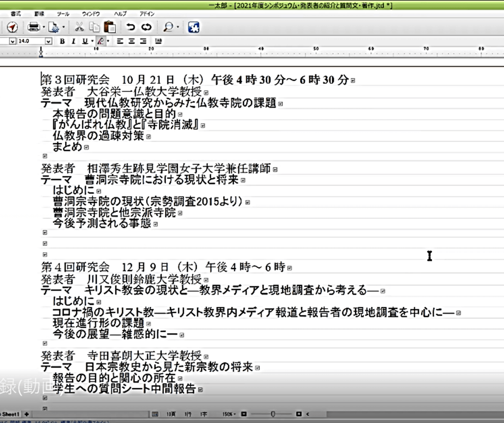Click the zoom slider handle in status bar
504x423 pixels.
(x=273, y=414)
